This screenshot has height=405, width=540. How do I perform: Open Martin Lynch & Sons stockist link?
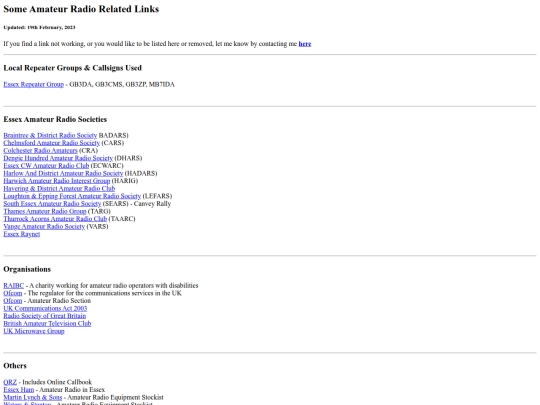point(33,397)
